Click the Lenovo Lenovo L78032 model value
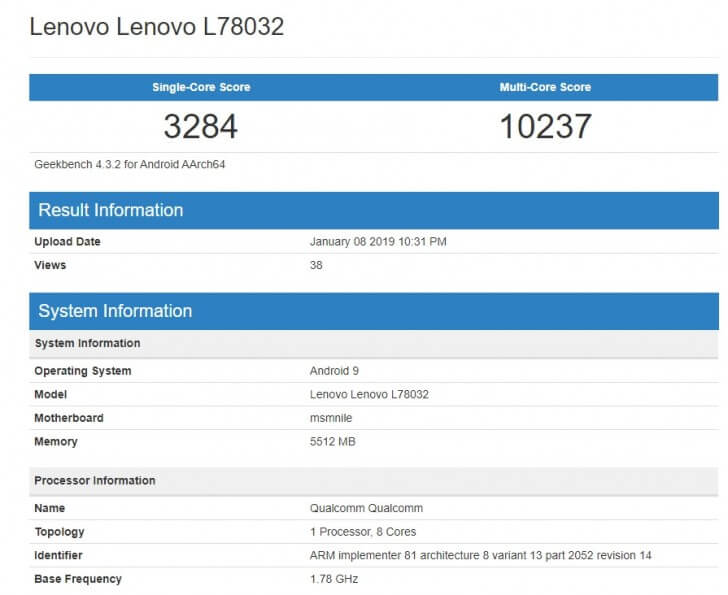The height and width of the screenshot is (595, 728). (x=369, y=394)
